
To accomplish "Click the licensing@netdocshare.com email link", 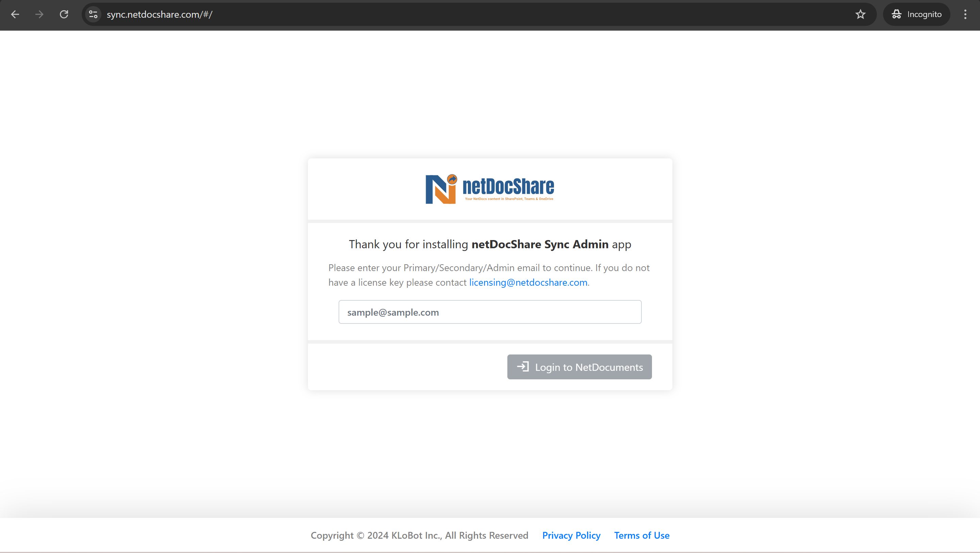I will [x=528, y=282].
